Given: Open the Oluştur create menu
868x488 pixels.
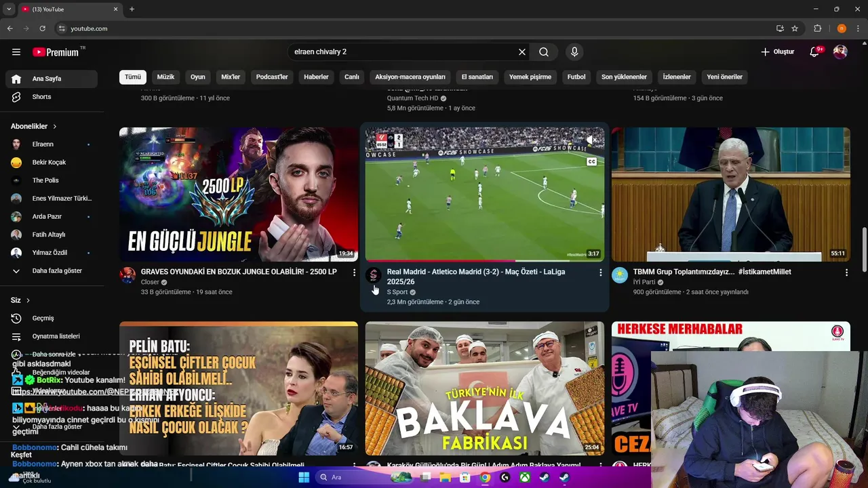Looking at the screenshot, I should click(777, 52).
